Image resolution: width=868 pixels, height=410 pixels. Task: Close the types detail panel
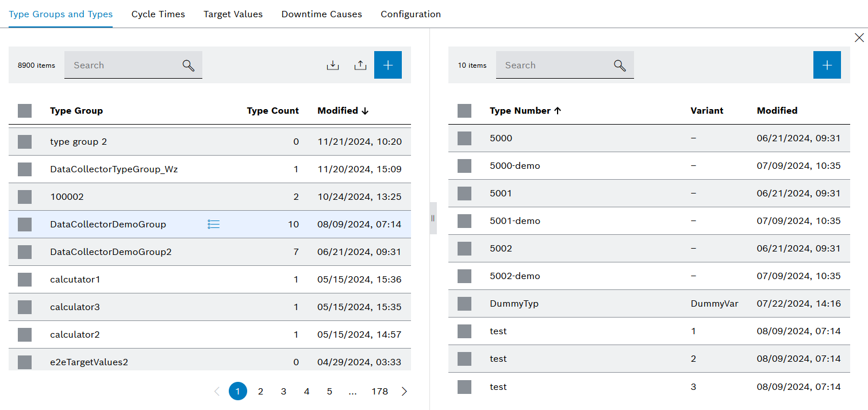pyautogui.click(x=859, y=38)
